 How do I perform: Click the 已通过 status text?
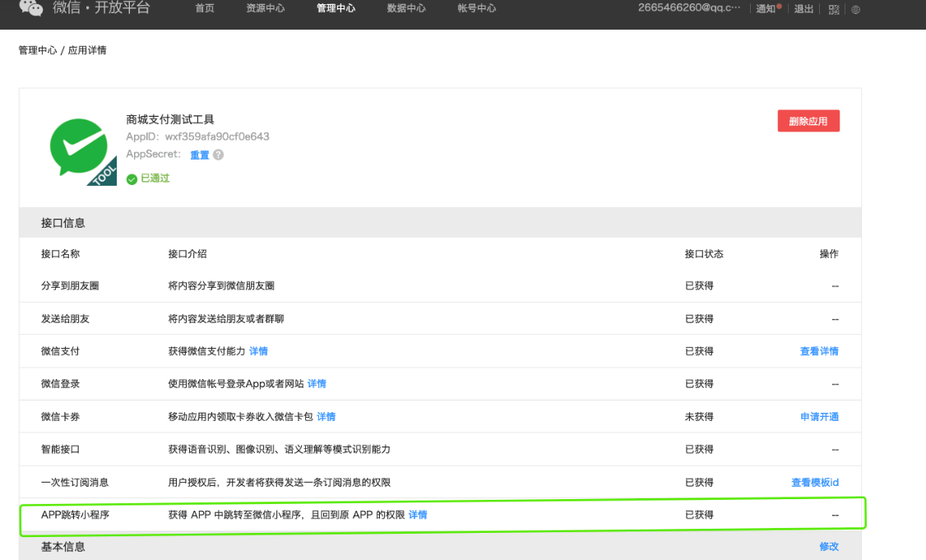click(155, 178)
